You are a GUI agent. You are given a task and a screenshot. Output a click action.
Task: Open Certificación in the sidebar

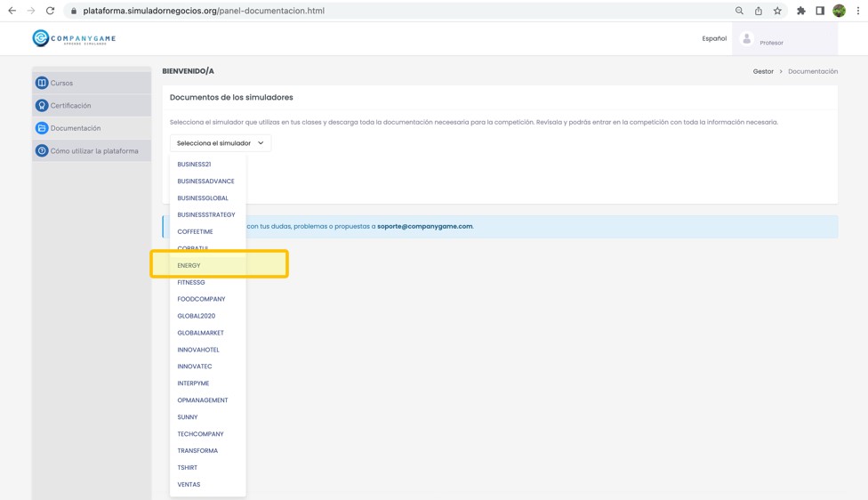click(92, 105)
